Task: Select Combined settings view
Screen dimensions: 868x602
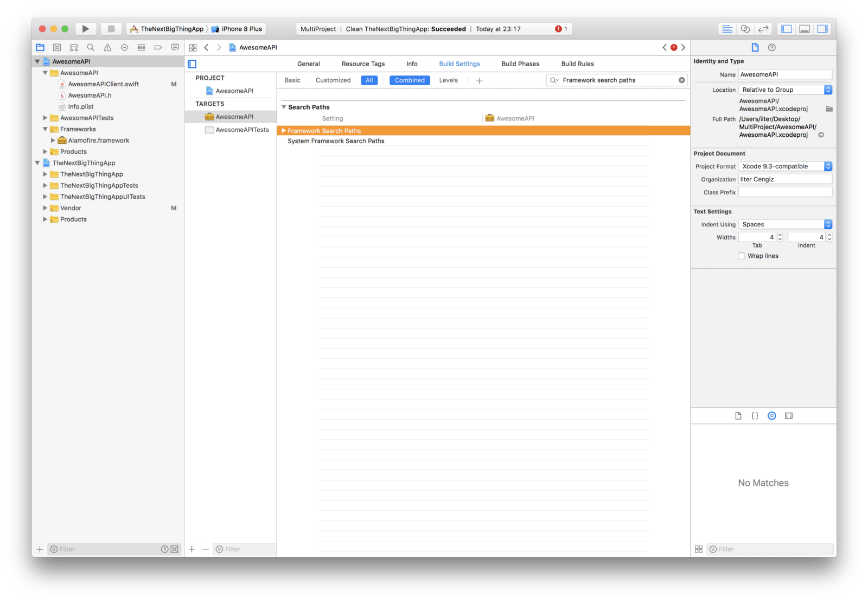Action: 410,80
